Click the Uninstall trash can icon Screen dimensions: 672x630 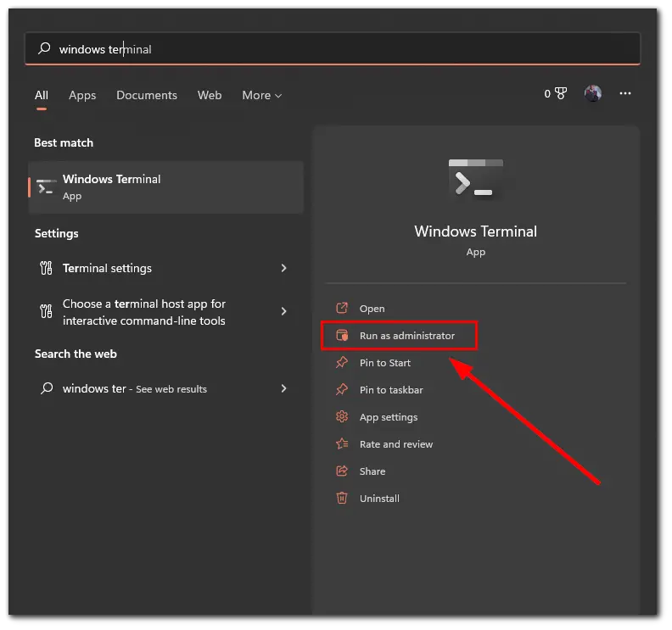[342, 498]
